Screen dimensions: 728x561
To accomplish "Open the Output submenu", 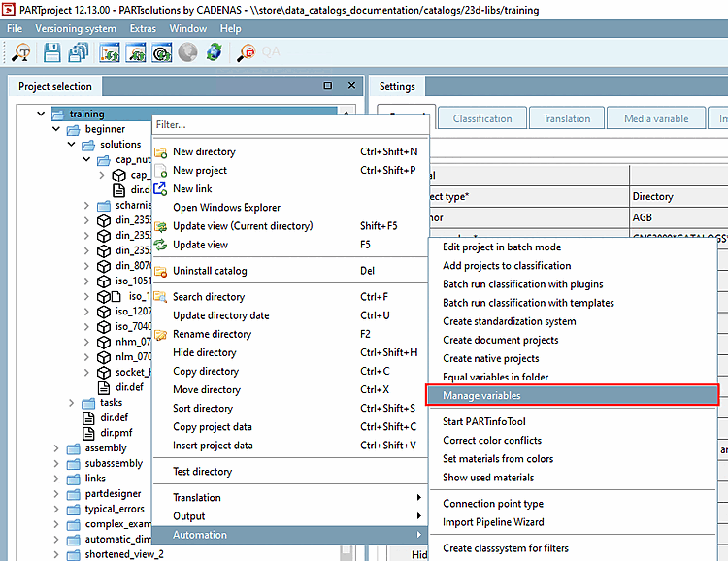I will click(x=290, y=516).
